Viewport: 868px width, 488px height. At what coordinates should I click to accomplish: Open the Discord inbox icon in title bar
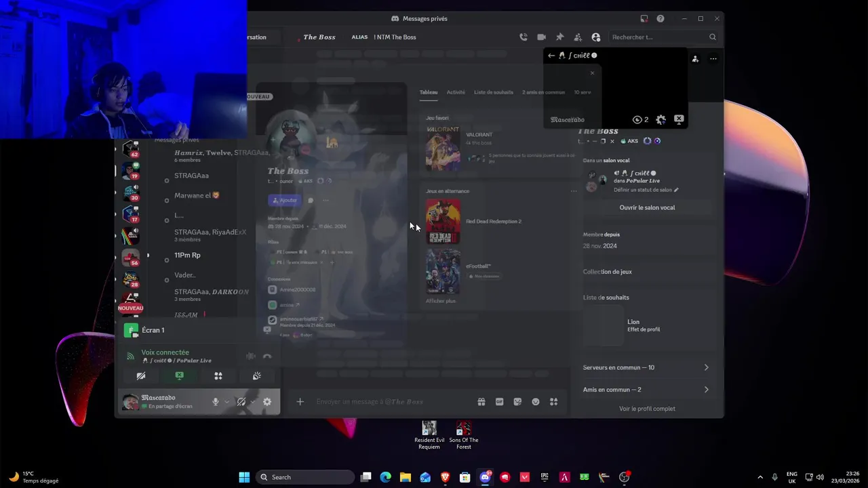coord(644,18)
